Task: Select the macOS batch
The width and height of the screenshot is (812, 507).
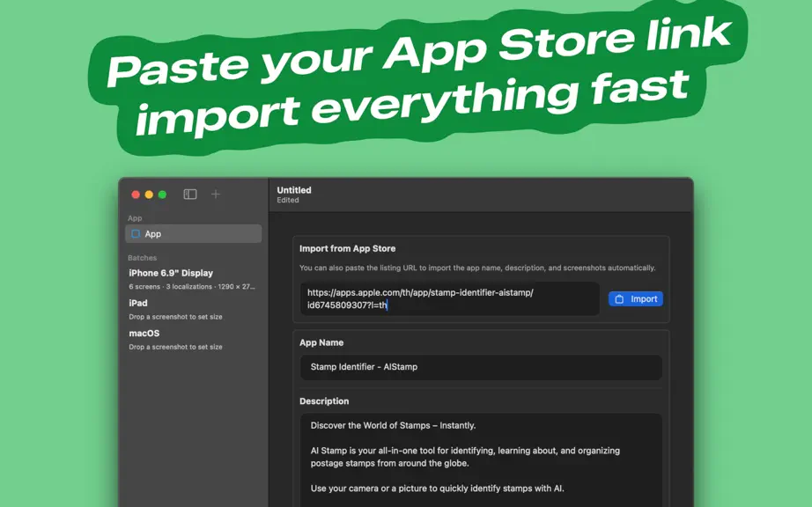Action: (x=193, y=340)
